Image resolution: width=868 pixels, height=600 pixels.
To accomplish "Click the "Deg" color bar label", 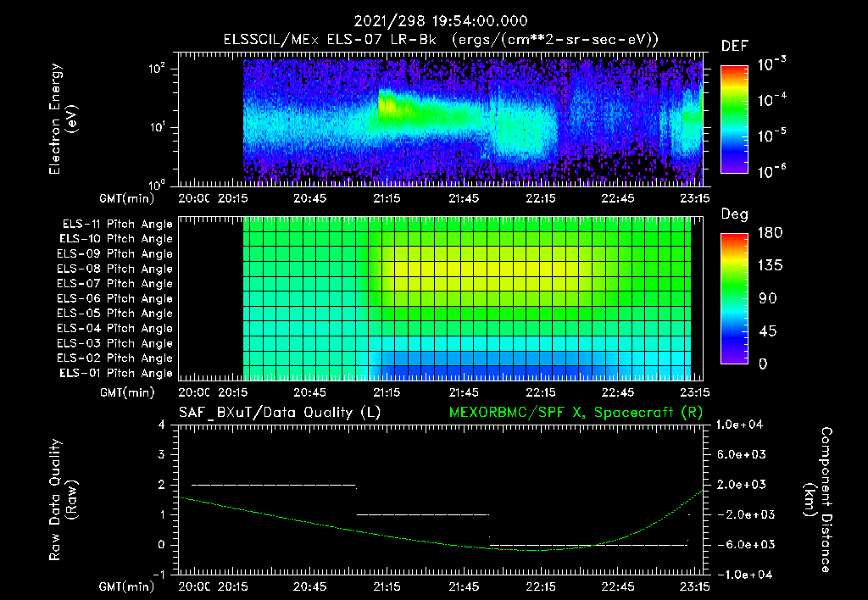I will coord(735,214).
